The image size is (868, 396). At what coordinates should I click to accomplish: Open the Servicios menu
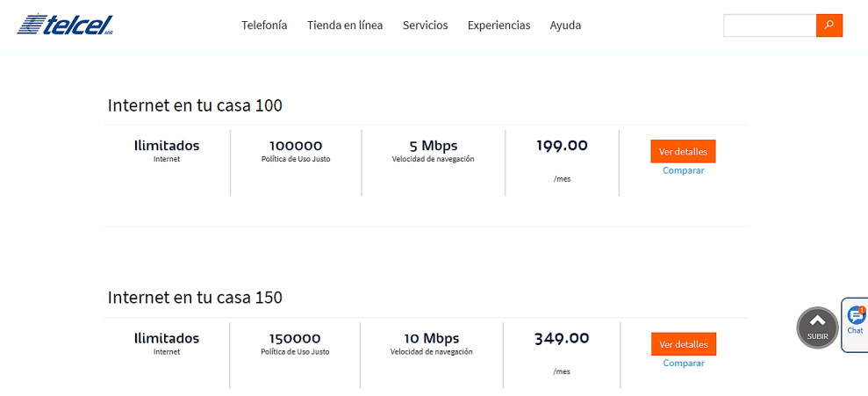point(425,25)
